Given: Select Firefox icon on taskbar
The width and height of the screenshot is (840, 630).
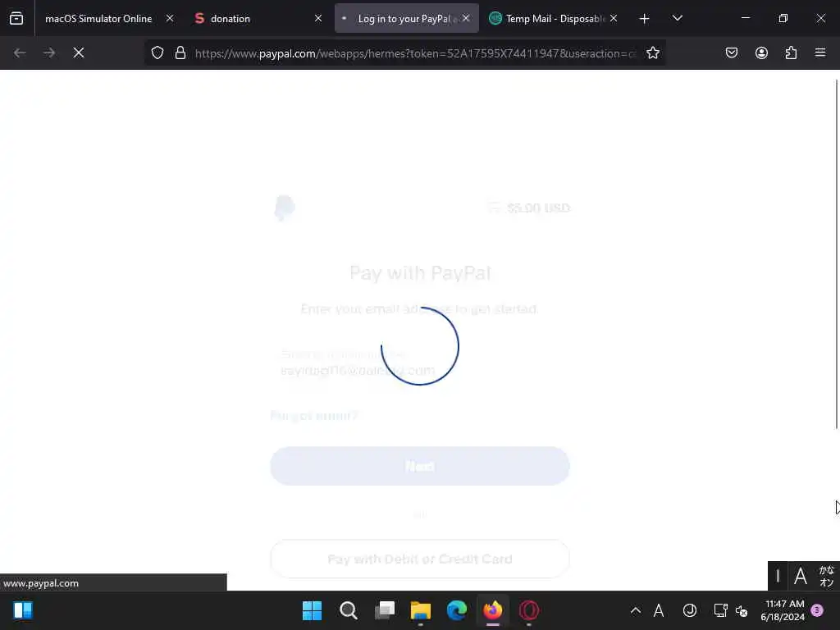Looking at the screenshot, I should 493,610.
